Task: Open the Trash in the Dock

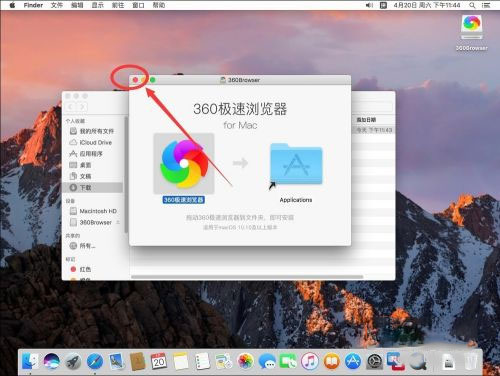Action: click(x=471, y=361)
